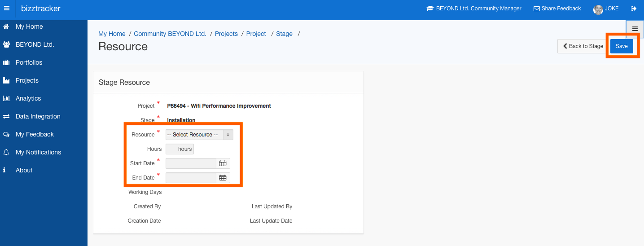The image size is (644, 246).
Task: Click Share Feedback in the top bar
Action: click(x=557, y=9)
